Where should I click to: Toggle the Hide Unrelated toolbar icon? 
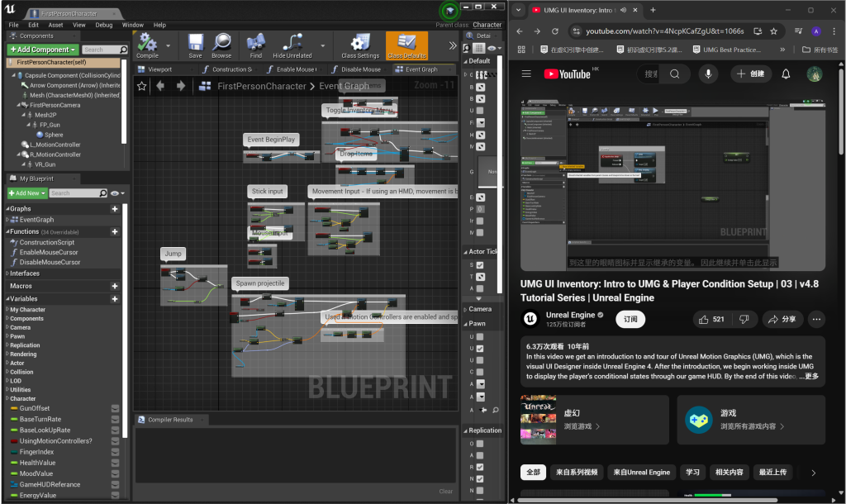292,45
